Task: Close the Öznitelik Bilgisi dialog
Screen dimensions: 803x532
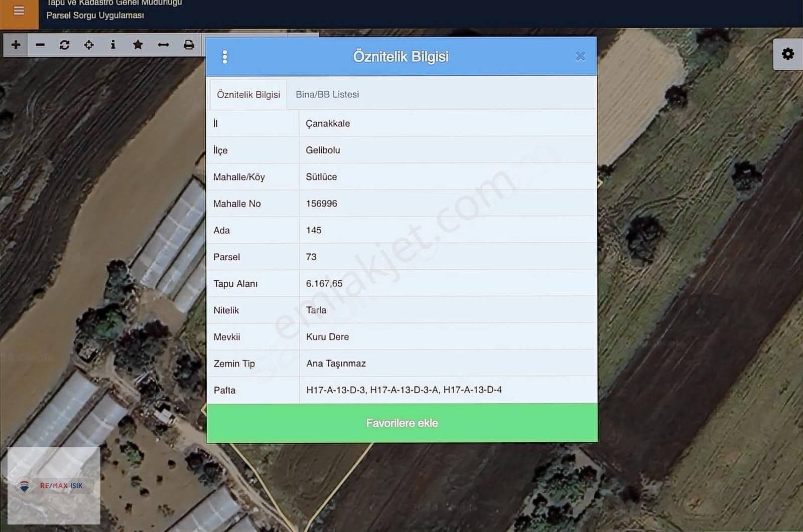Action: 581,56
